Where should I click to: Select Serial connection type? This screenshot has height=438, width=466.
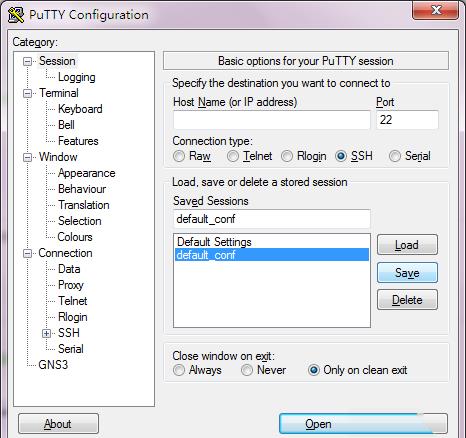coord(395,156)
